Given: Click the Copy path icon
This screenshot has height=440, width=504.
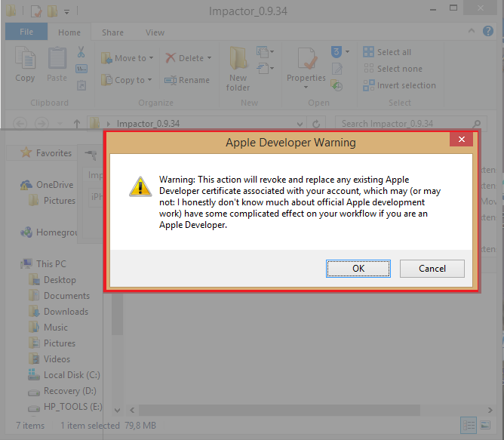Looking at the screenshot, I should tap(81, 69).
